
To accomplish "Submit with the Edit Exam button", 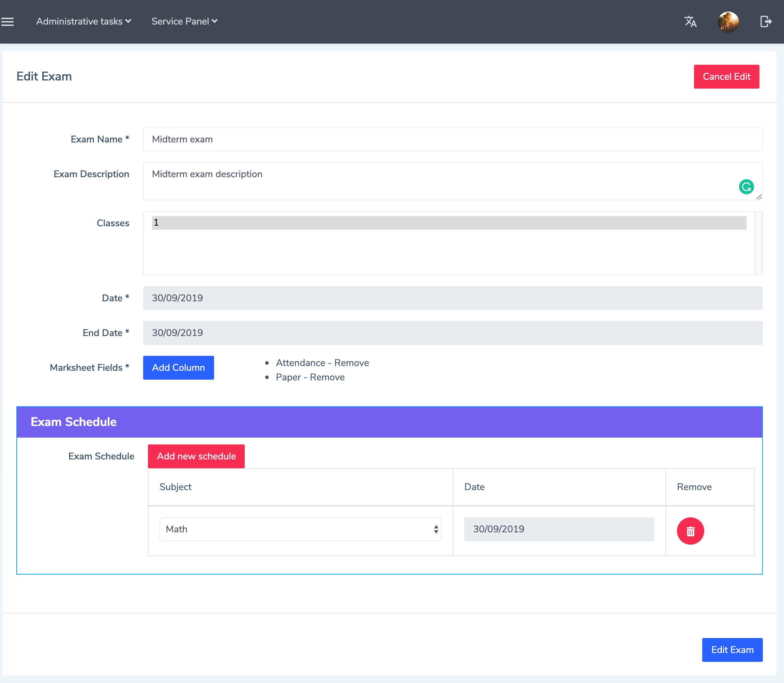I will pyautogui.click(x=732, y=650).
